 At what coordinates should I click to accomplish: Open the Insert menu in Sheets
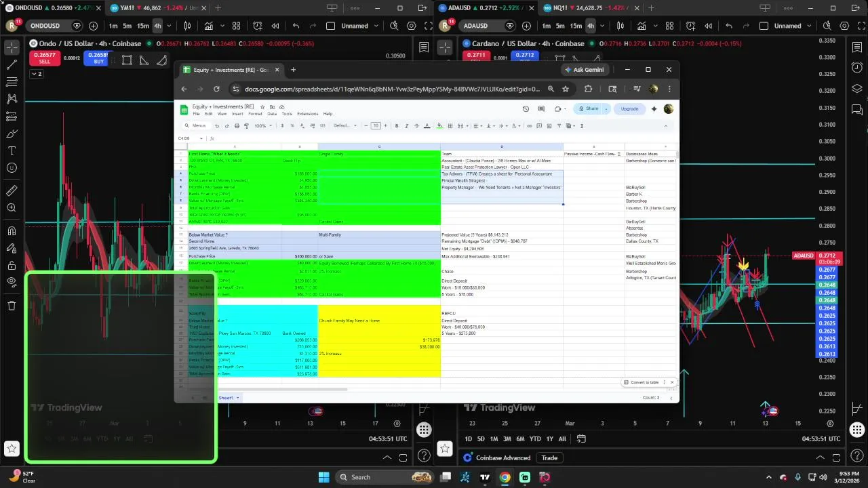coord(237,114)
